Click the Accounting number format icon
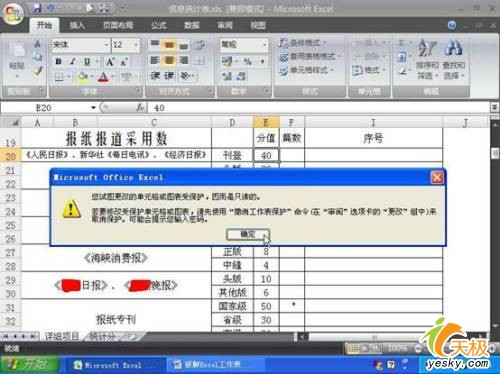Image resolution: width=500 pixels, height=374 pixels. click(x=227, y=61)
